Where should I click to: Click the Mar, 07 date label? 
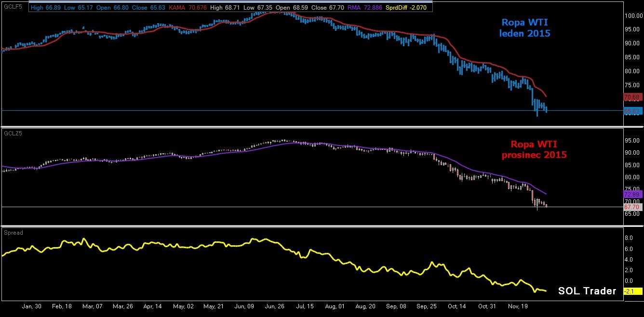point(92,306)
